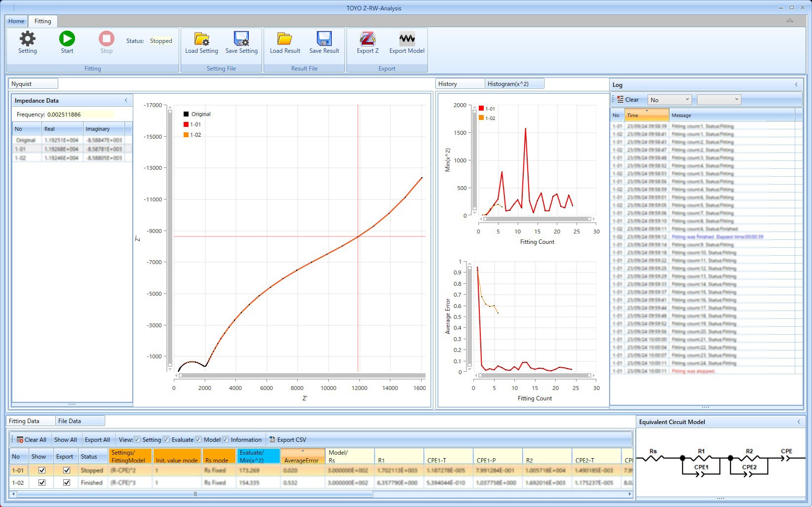The height and width of the screenshot is (507, 812).
Task: Switch to the Home ribbon tab
Action: pyautogui.click(x=16, y=21)
